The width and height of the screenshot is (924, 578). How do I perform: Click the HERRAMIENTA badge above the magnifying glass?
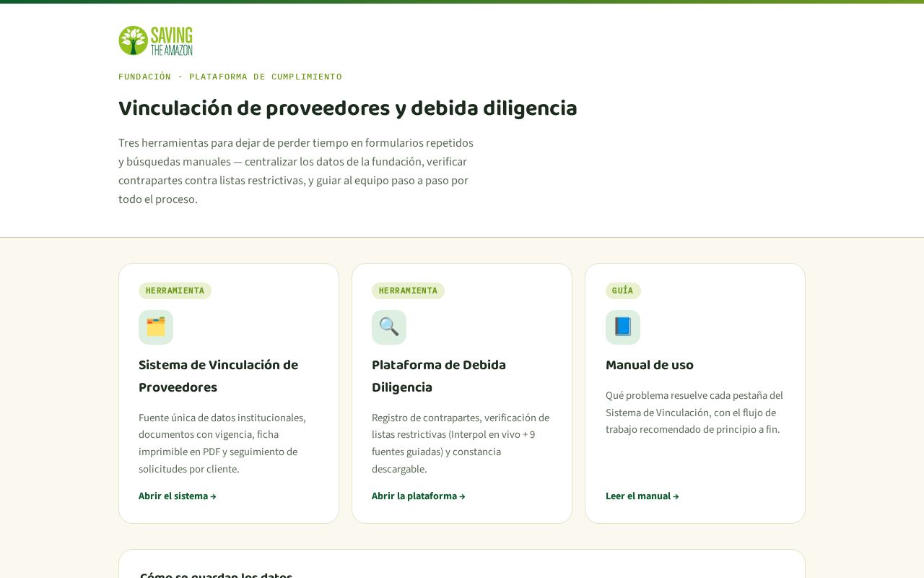[408, 290]
